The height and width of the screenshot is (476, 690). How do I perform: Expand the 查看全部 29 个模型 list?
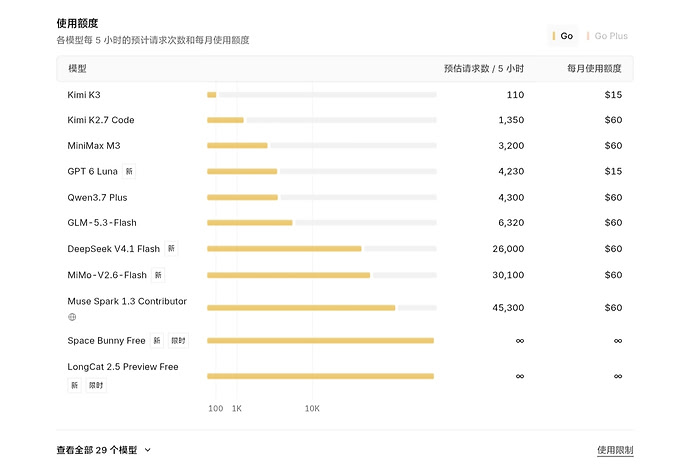pyautogui.click(x=103, y=450)
